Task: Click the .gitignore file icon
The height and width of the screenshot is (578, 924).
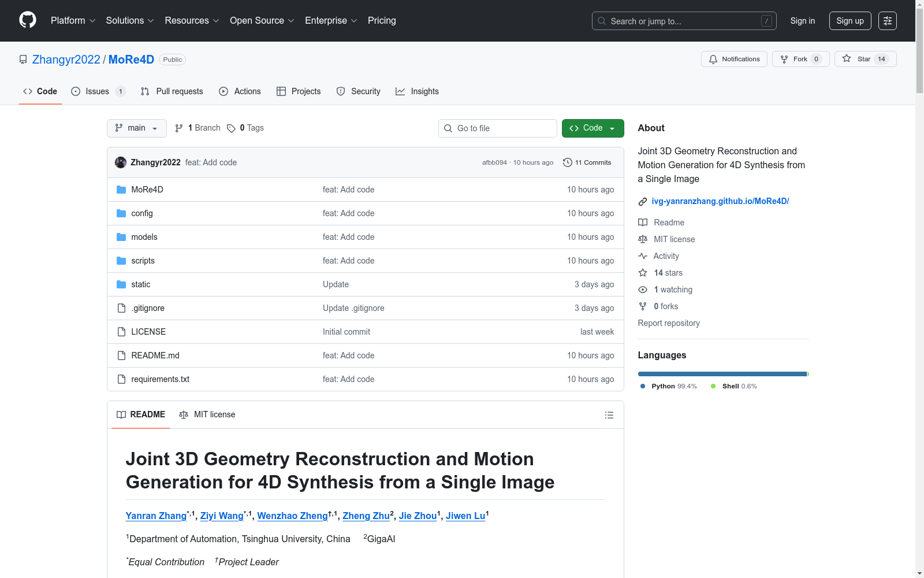Action: point(121,308)
